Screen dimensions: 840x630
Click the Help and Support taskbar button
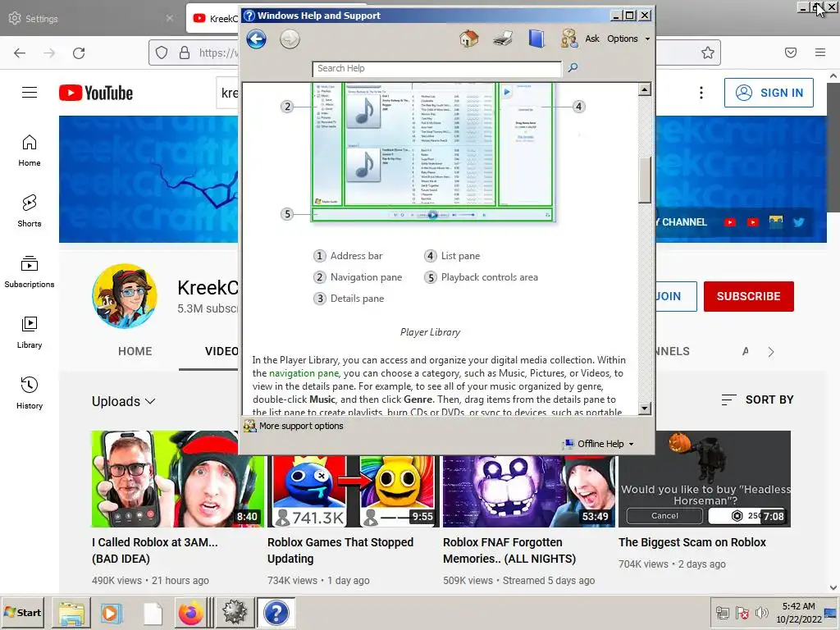click(x=276, y=612)
